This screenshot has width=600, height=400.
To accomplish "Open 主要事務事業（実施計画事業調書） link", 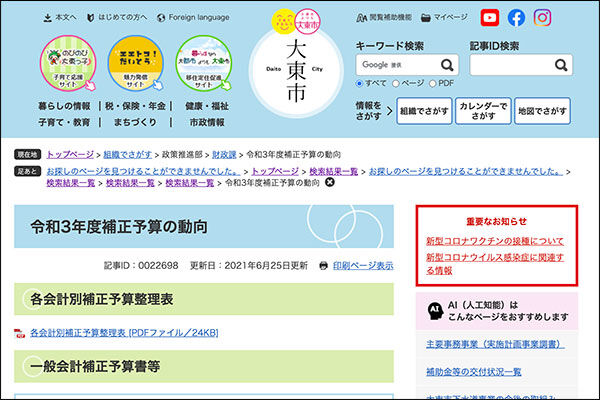I will click(x=495, y=344).
